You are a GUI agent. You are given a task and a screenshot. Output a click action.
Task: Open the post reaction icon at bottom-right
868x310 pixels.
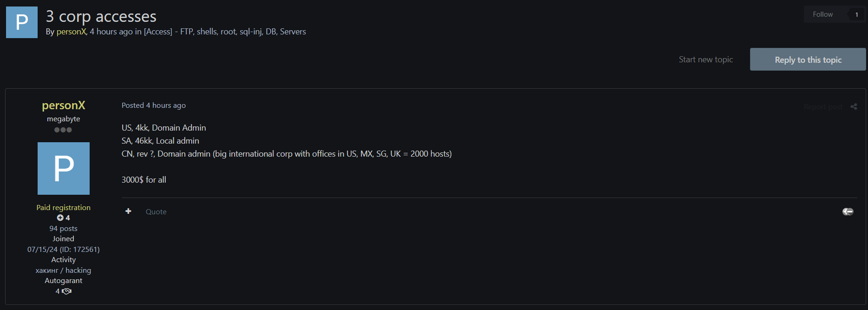(x=848, y=211)
